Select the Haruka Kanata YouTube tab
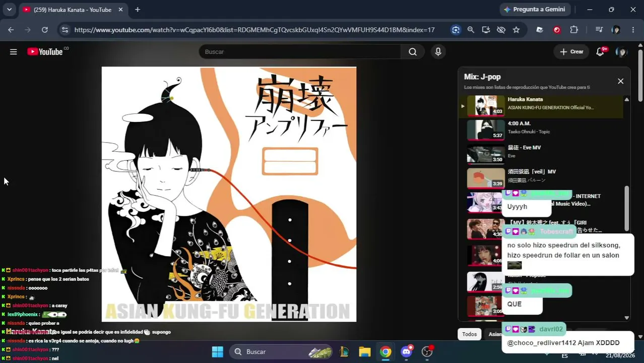This screenshot has width=644, height=363. 73,10
